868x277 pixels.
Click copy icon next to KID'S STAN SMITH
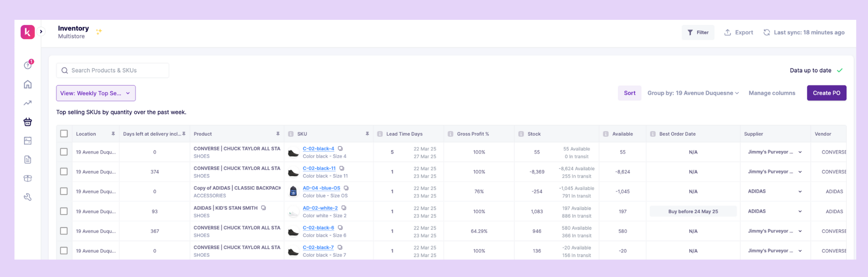coord(264,208)
